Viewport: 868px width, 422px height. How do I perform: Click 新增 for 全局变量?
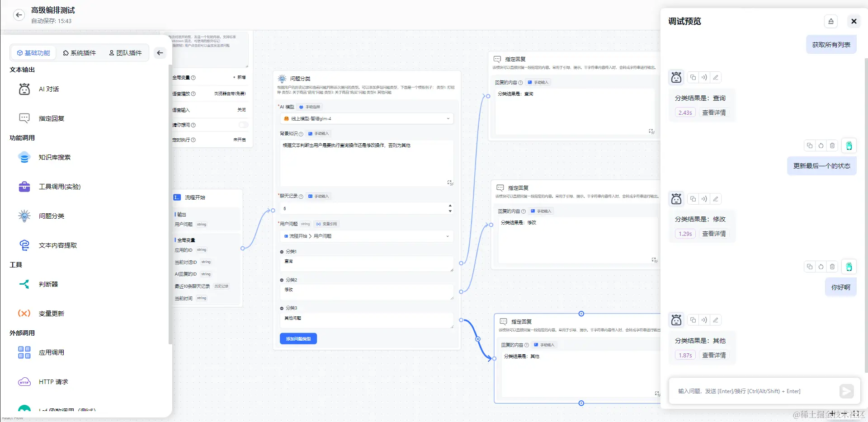(240, 77)
